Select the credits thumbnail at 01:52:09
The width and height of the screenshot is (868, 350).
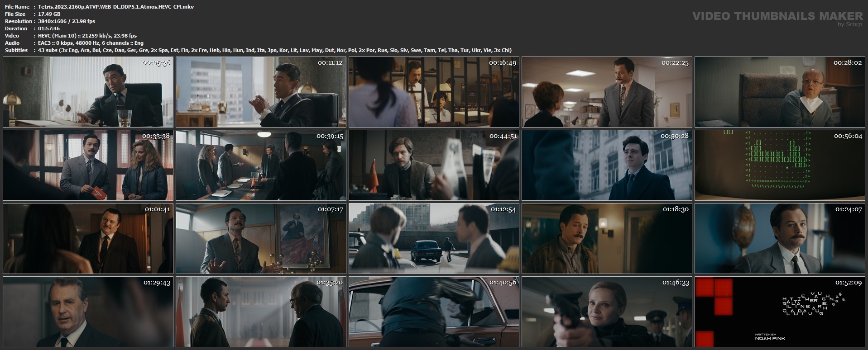[x=780, y=312]
